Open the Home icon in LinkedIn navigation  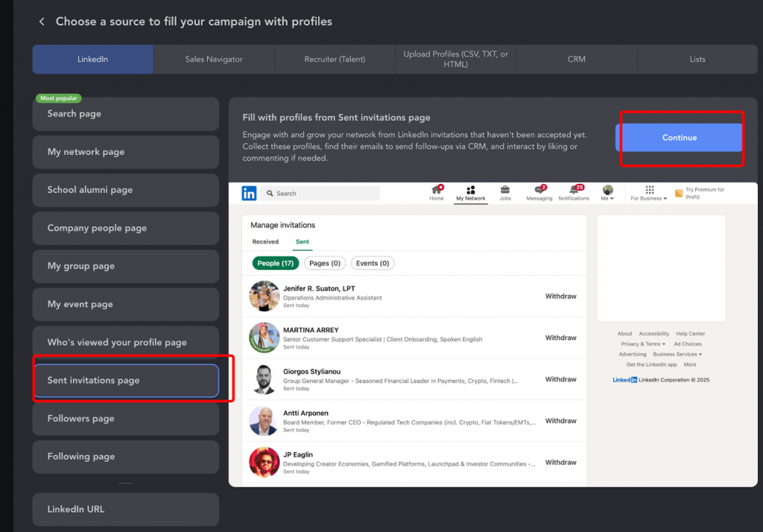(437, 191)
